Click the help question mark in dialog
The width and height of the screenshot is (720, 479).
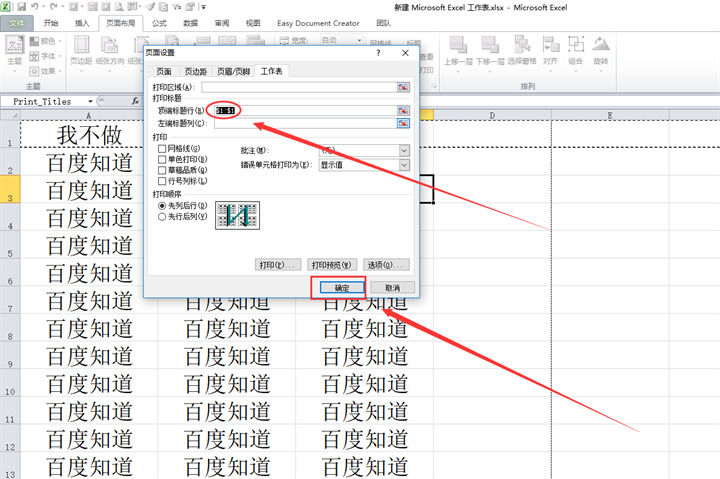coord(378,53)
